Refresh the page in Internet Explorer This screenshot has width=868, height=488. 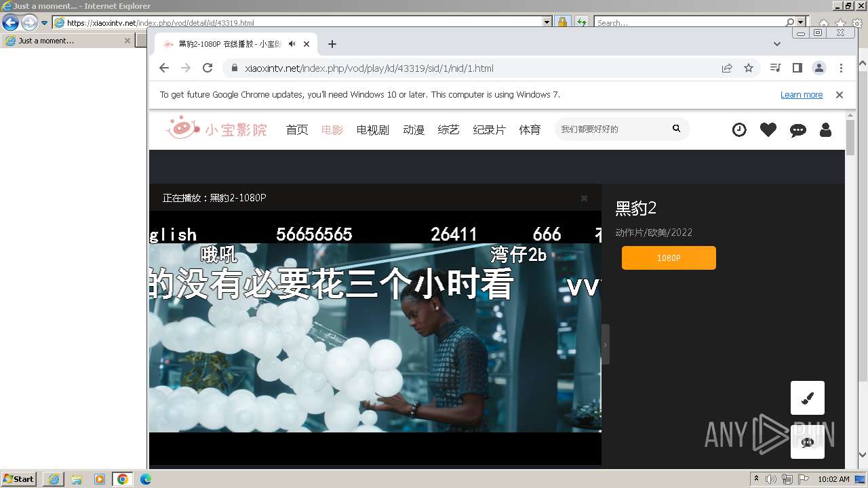coord(581,22)
